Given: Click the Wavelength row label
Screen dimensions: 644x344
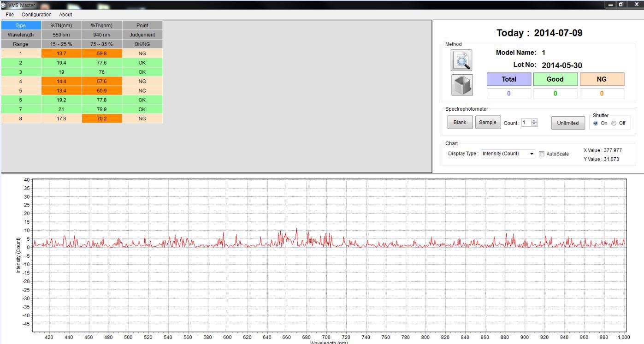Looking at the screenshot, I should point(20,35).
